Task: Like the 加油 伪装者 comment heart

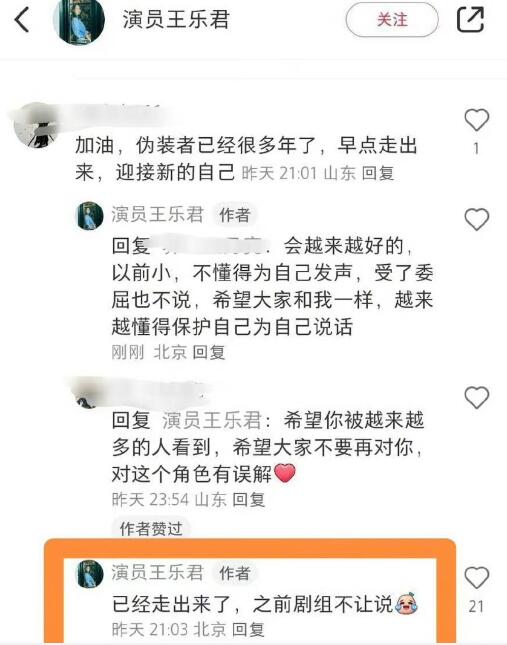Action: point(477,120)
